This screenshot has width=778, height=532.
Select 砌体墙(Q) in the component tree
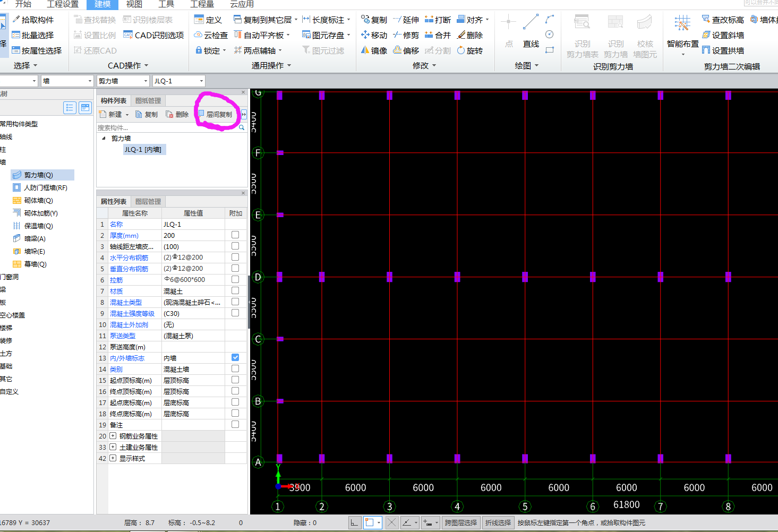[x=38, y=201]
